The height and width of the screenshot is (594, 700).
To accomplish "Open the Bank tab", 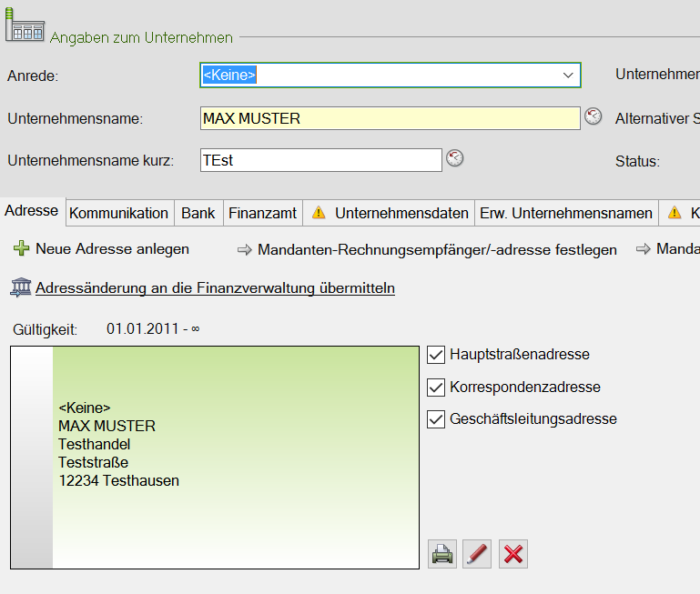I will click(x=198, y=213).
